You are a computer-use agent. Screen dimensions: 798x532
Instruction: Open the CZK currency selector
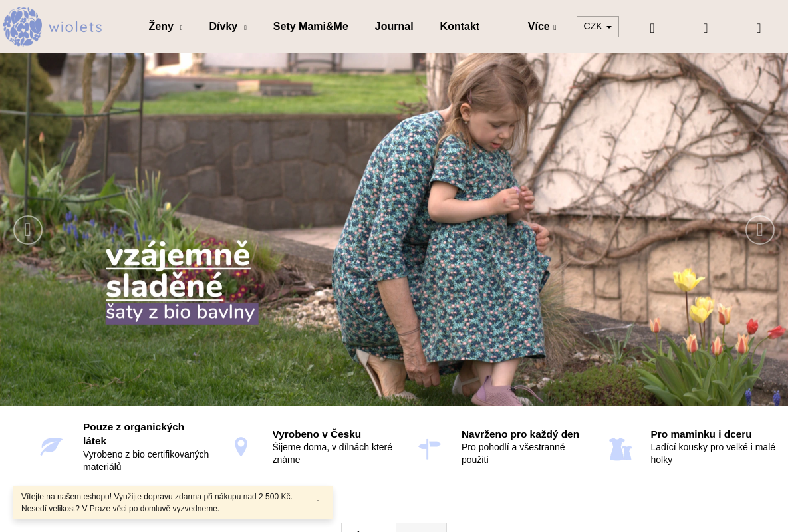pos(597,27)
